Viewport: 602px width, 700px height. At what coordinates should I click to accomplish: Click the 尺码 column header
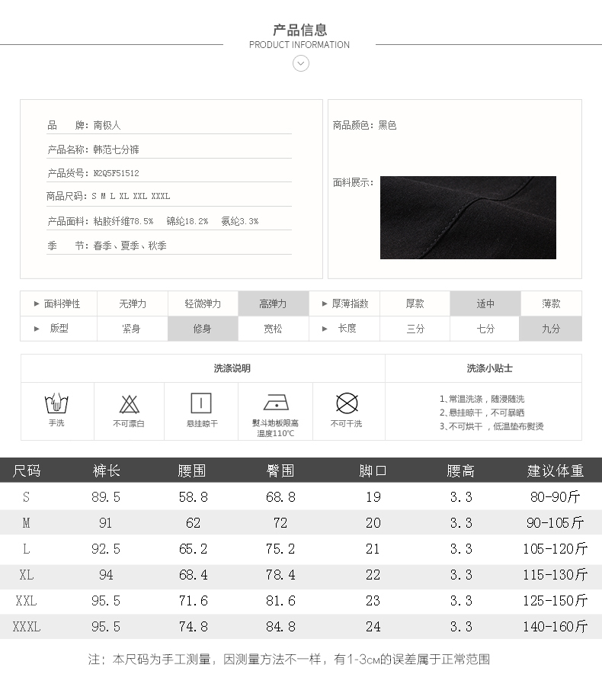pos(26,470)
